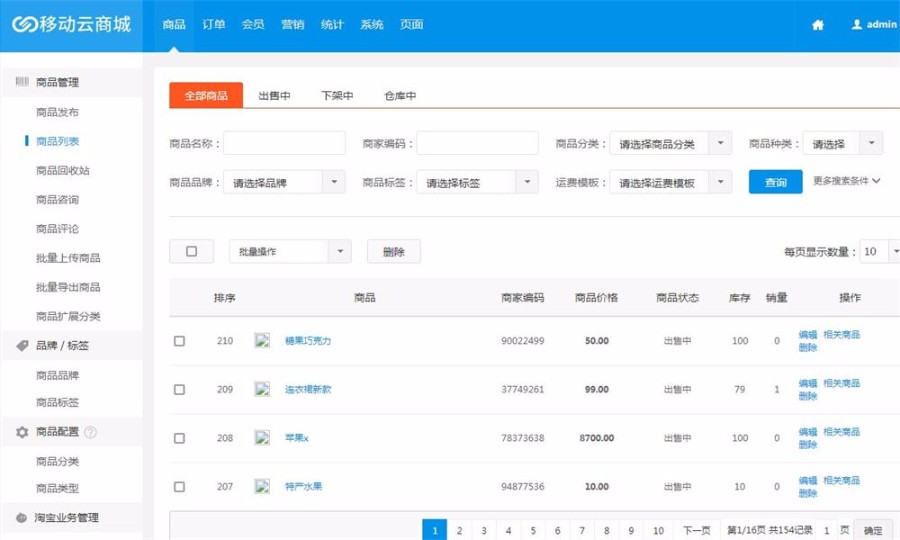Click the admin user icon
Viewport: 900px width, 540px height.
tap(856, 24)
